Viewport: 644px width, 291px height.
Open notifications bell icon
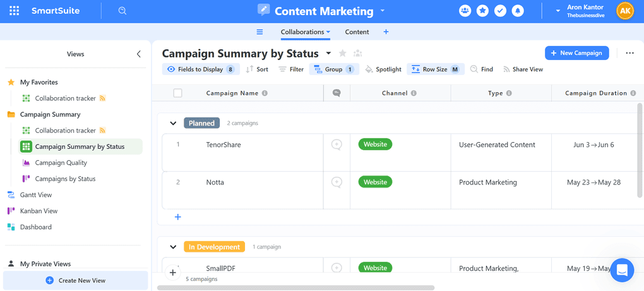[518, 11]
